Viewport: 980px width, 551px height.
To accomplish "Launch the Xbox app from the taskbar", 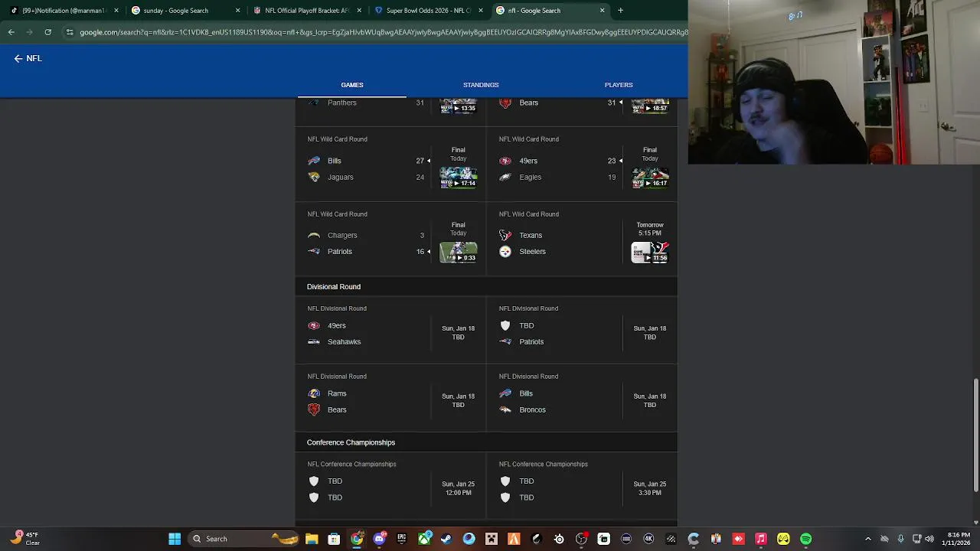I will (x=424, y=539).
